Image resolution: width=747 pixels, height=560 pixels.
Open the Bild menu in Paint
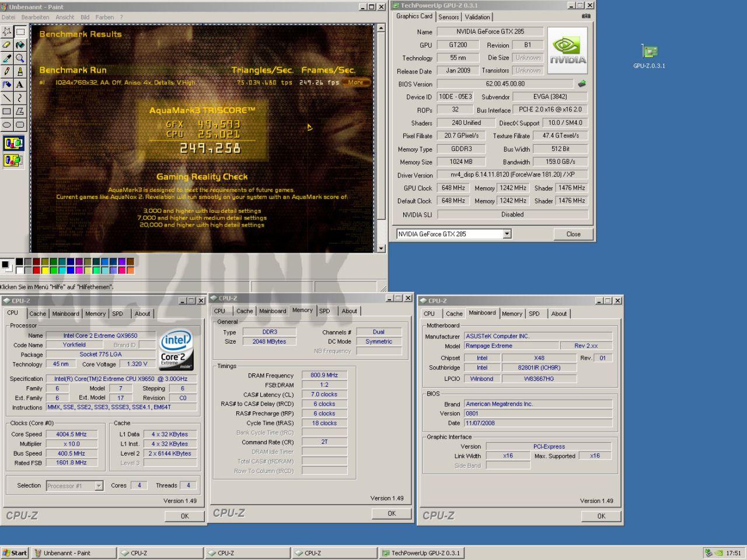point(85,17)
